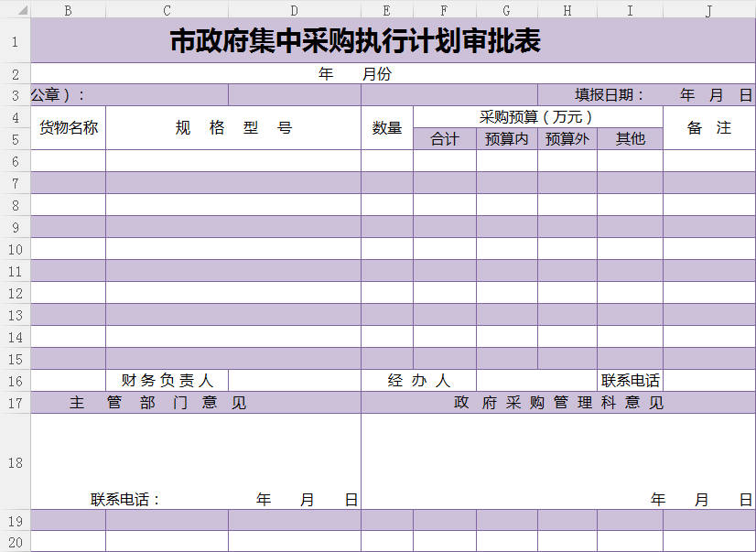This screenshot has height=552, width=756.
Task: Select the 备注 header cell
Action: pos(709,128)
